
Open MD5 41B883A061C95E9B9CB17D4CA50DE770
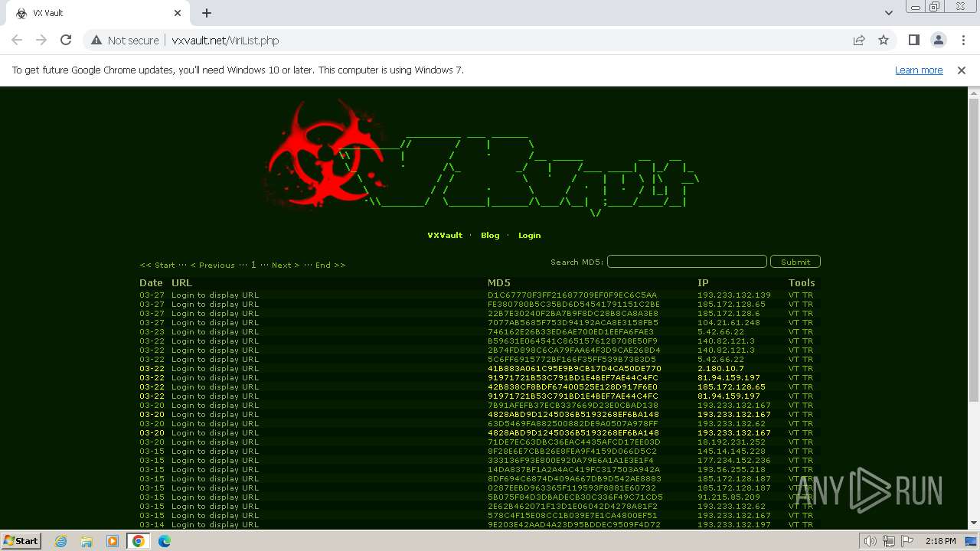(574, 368)
